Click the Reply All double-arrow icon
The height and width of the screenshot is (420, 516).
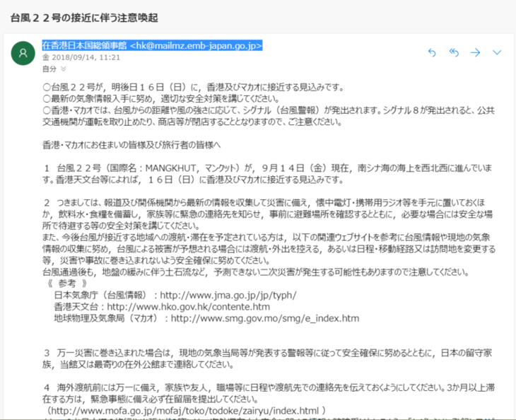454,52
